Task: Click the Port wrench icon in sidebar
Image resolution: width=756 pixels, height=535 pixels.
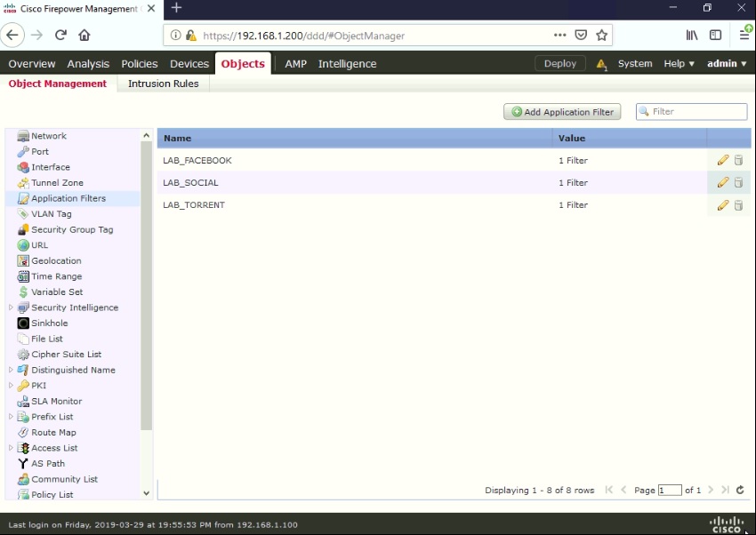Action: tap(22, 152)
